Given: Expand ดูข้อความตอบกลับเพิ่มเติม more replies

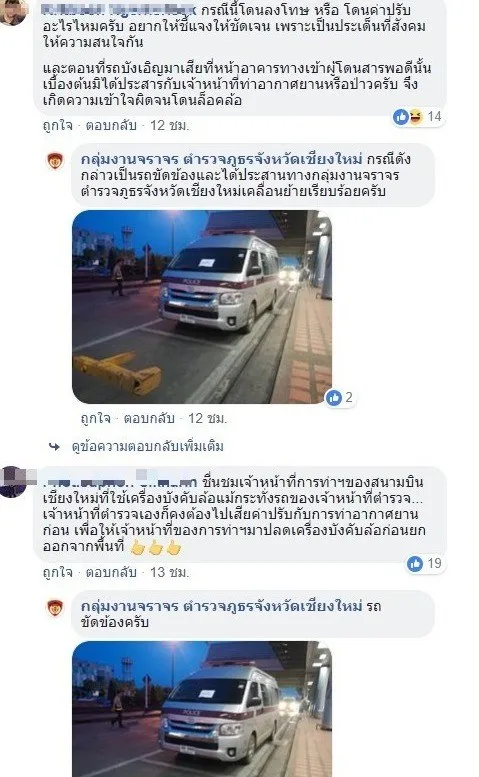Looking at the screenshot, I should click(148, 447).
